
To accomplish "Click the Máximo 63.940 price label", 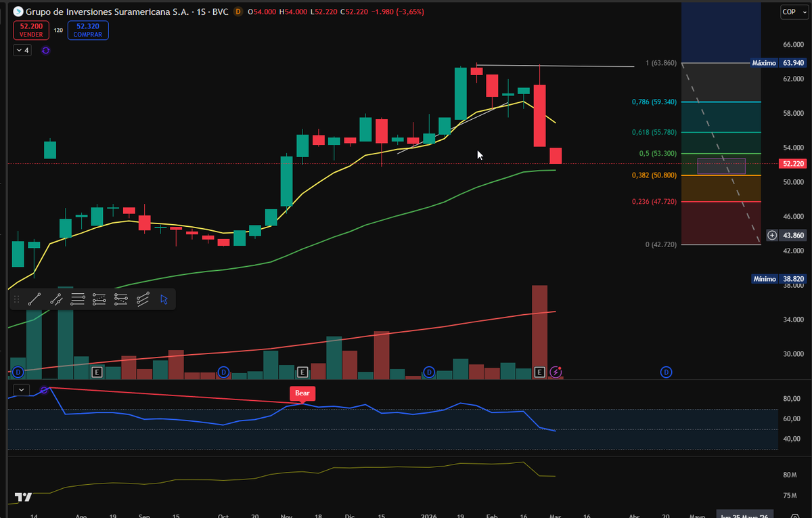I will point(778,63).
